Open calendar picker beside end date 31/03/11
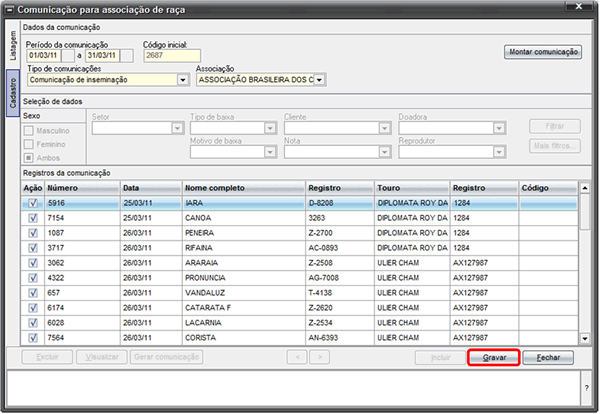 click(127, 55)
